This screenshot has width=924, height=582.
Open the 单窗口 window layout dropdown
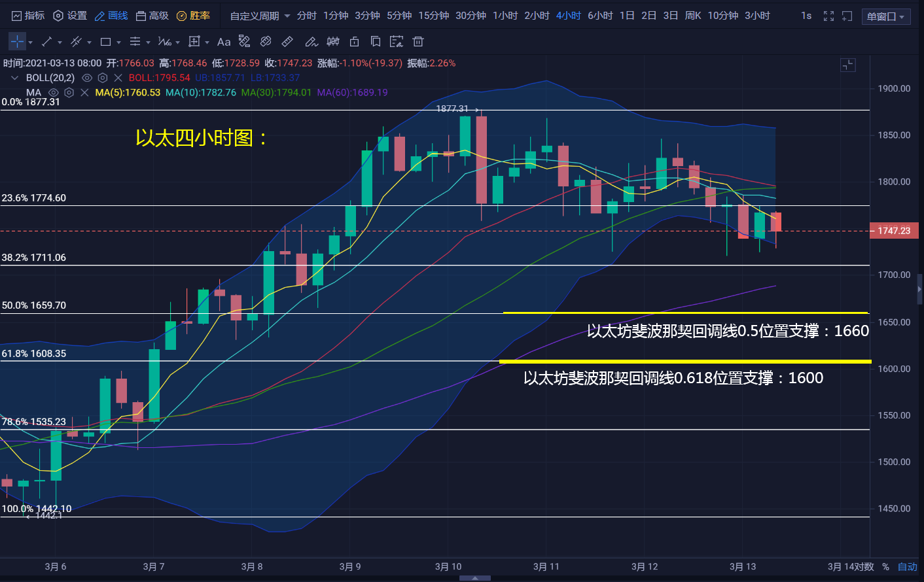click(x=885, y=16)
